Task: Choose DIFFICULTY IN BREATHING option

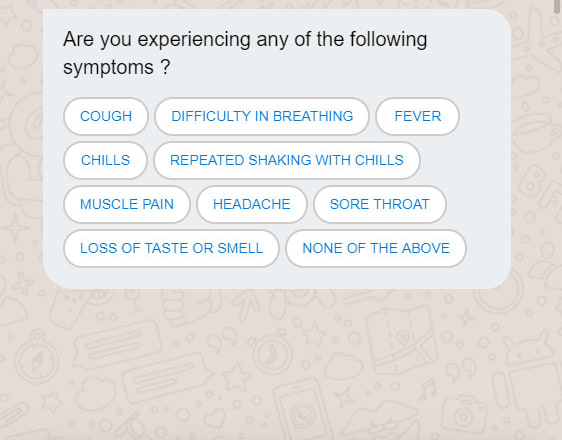Action: 262,116
